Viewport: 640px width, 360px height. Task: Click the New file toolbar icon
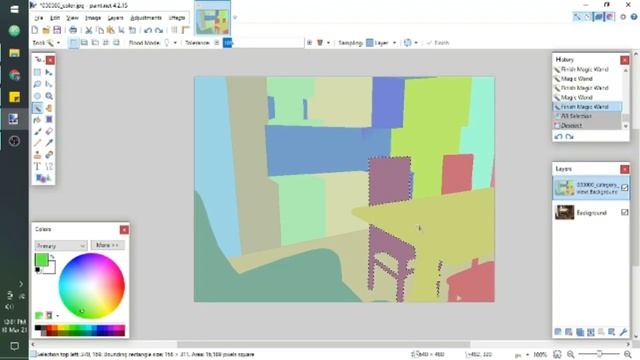(x=35, y=30)
